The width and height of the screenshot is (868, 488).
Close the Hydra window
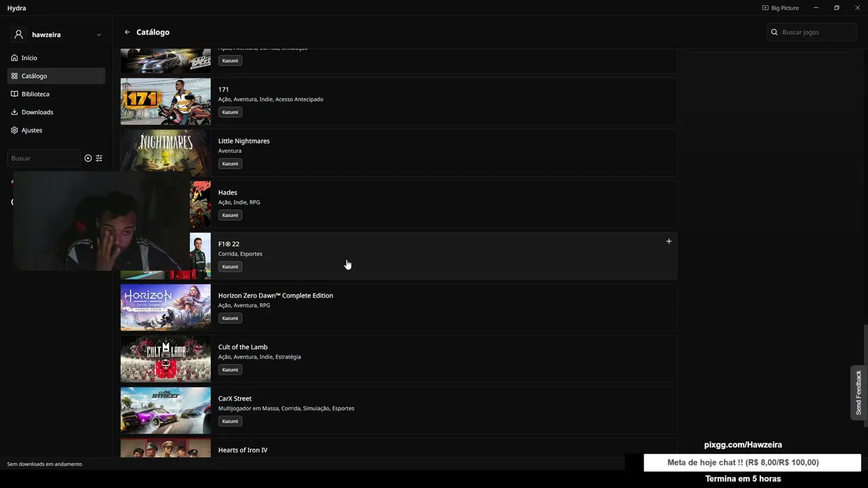[857, 8]
